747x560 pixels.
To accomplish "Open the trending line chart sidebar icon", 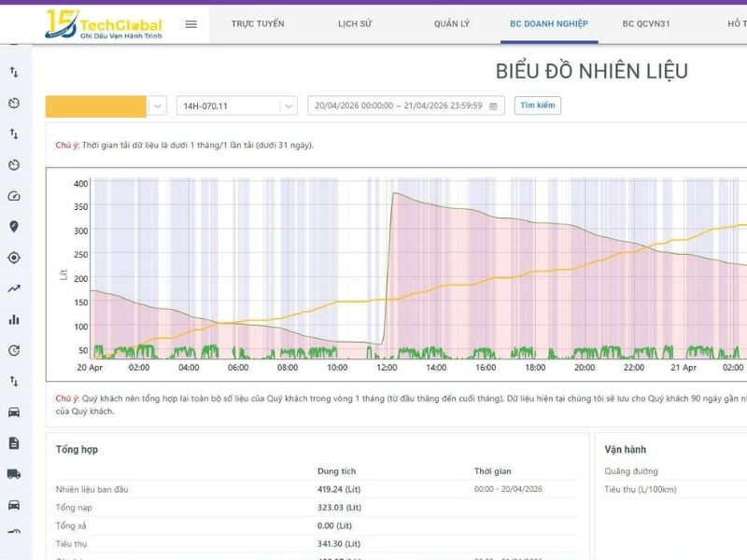I will coord(14,288).
